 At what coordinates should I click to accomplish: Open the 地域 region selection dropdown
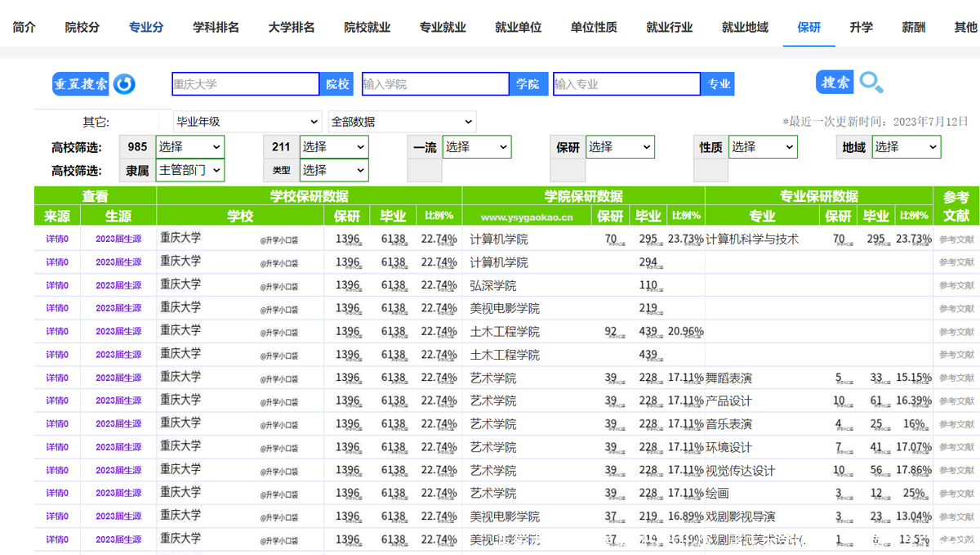(x=906, y=147)
